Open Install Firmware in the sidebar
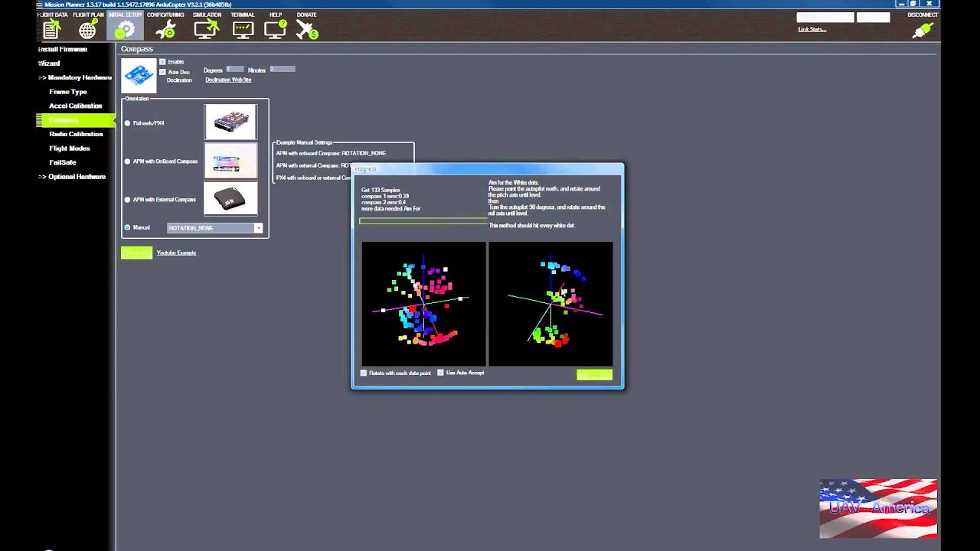 (63, 49)
